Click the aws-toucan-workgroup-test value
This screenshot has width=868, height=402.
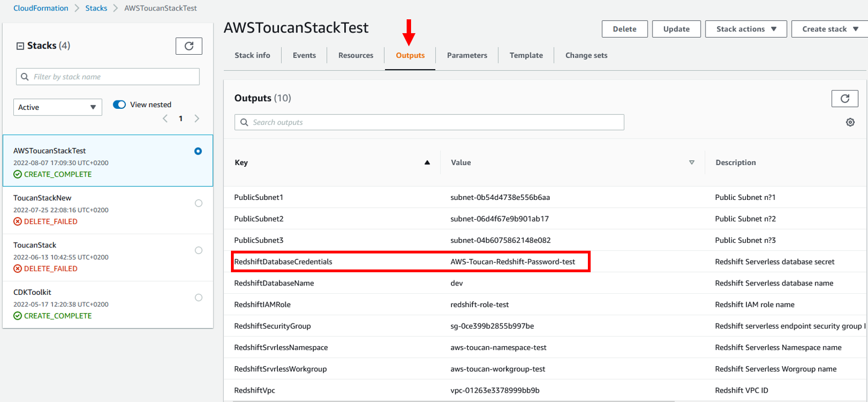point(498,369)
